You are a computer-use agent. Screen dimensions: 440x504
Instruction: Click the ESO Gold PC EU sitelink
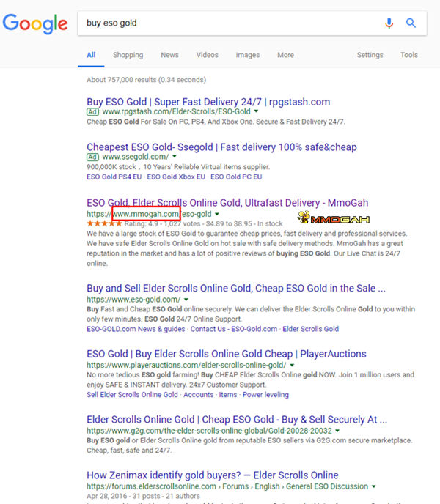[236, 177]
